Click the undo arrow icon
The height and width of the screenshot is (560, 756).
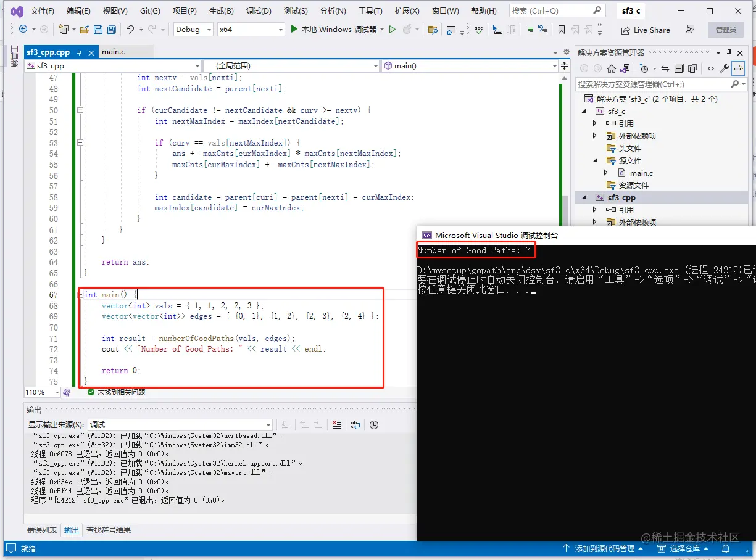click(130, 30)
